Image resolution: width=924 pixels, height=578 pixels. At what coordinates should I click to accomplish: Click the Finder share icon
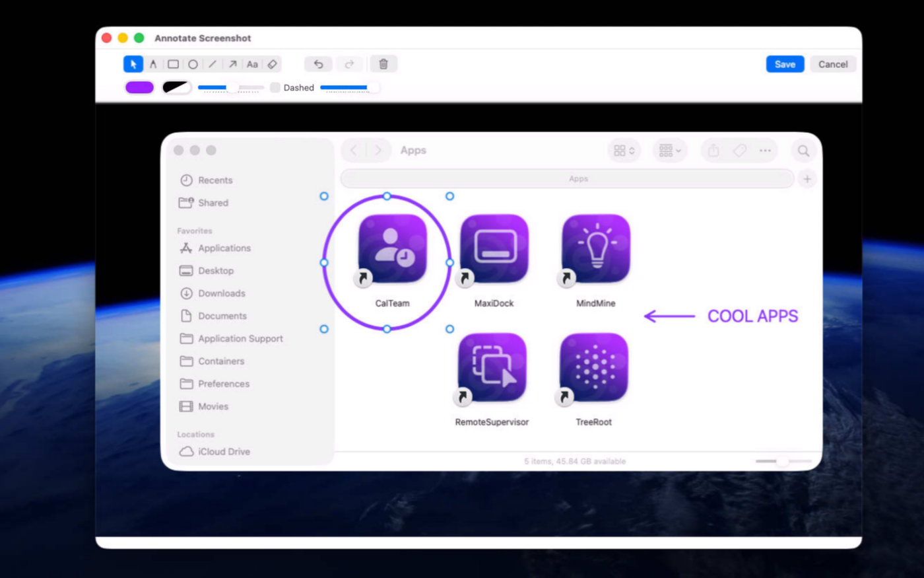point(713,151)
